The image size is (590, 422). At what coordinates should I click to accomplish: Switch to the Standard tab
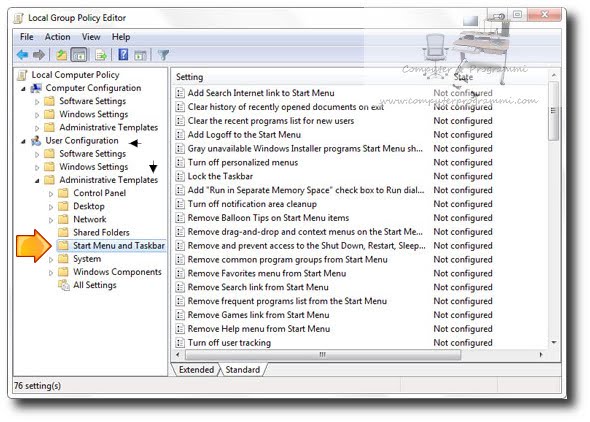(x=243, y=370)
